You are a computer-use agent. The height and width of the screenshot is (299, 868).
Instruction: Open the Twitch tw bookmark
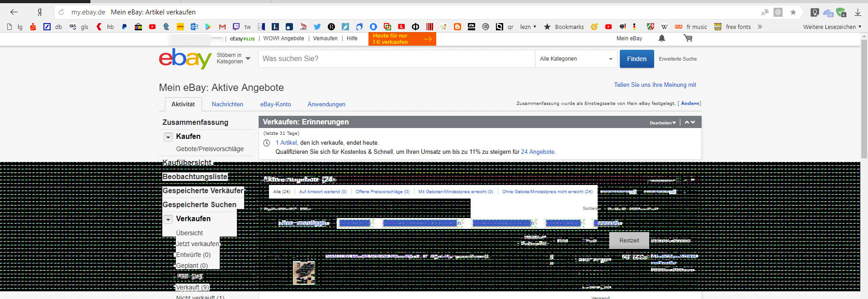click(x=242, y=27)
